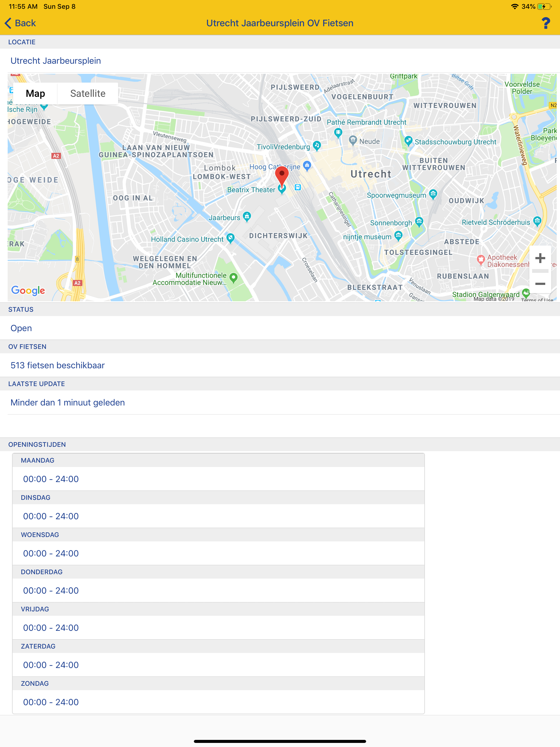This screenshot has width=560, height=747.
Task: Tap the Utrecht city label on map
Action: coord(371,174)
